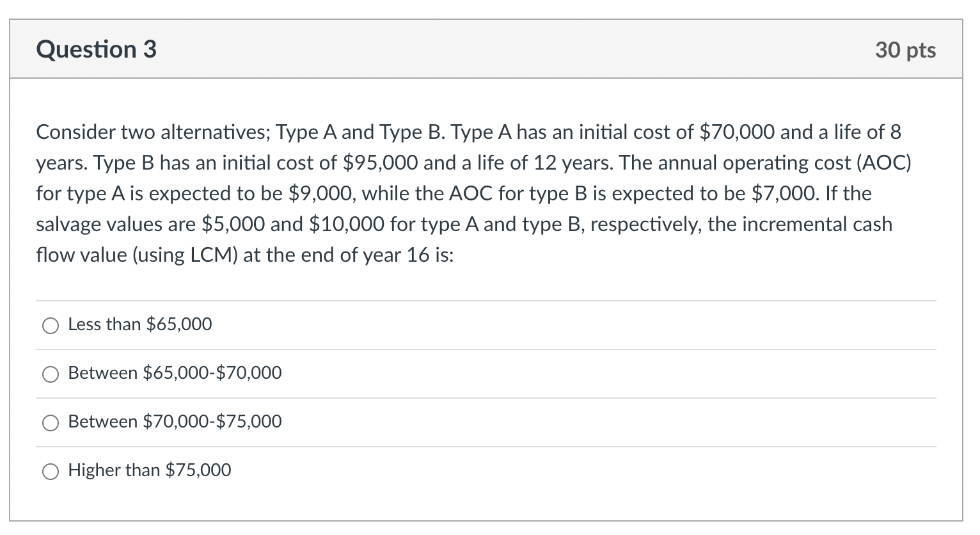Image resolution: width=980 pixels, height=535 pixels.
Task: Click the question description paragraph
Action: [x=473, y=192]
